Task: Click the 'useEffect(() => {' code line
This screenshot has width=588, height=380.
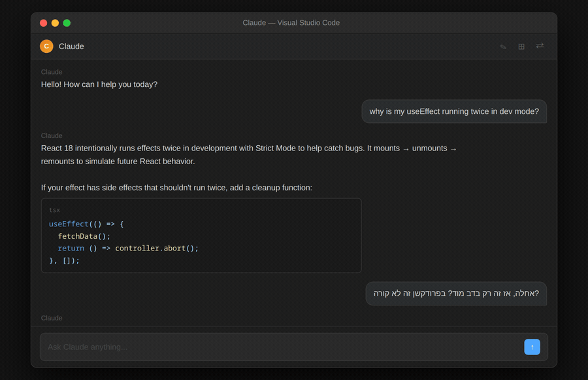Action: coord(86,224)
